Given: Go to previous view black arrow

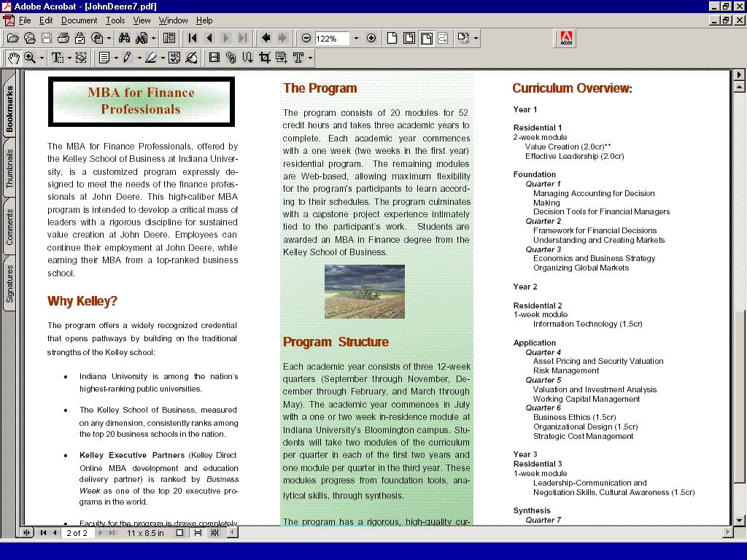Looking at the screenshot, I should 266,38.
